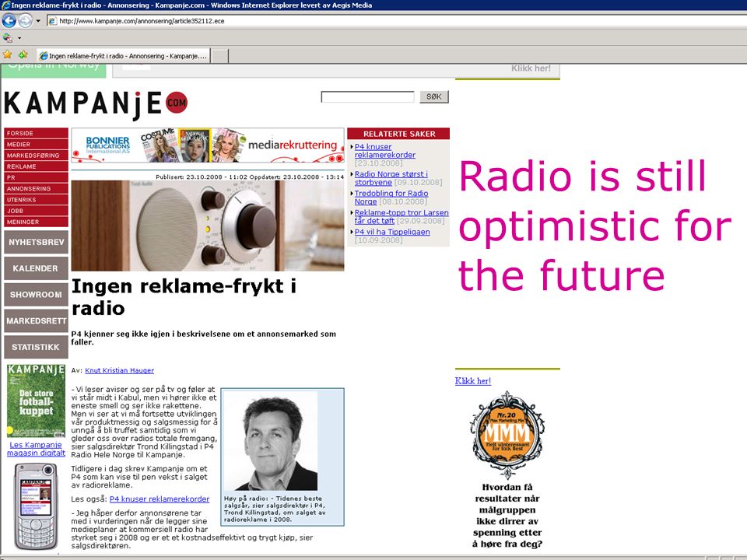Open 'Tredobling for Radio Norge' link
747x560 pixels.
click(391, 197)
